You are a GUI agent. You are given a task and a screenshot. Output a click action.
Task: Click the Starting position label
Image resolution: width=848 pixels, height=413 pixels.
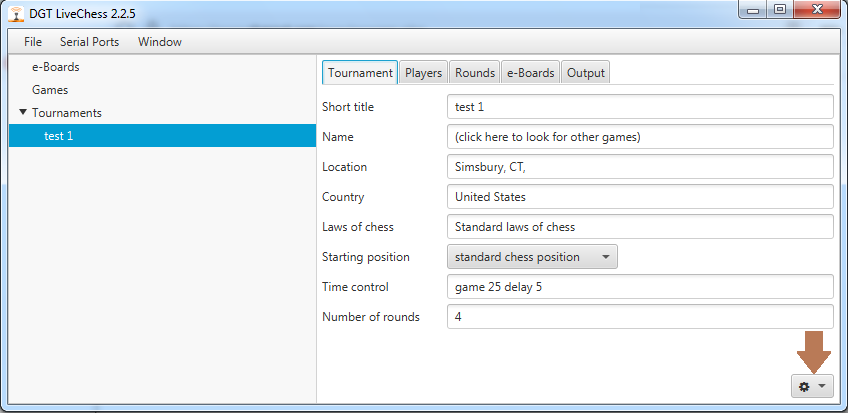click(366, 257)
